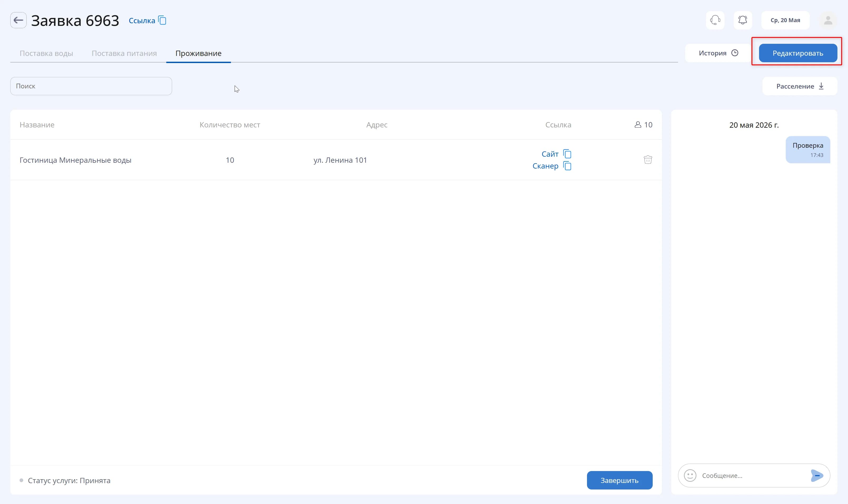Viewport: 848px width, 504px height.
Task: Switch to the Поставка питания tab
Action: point(124,53)
